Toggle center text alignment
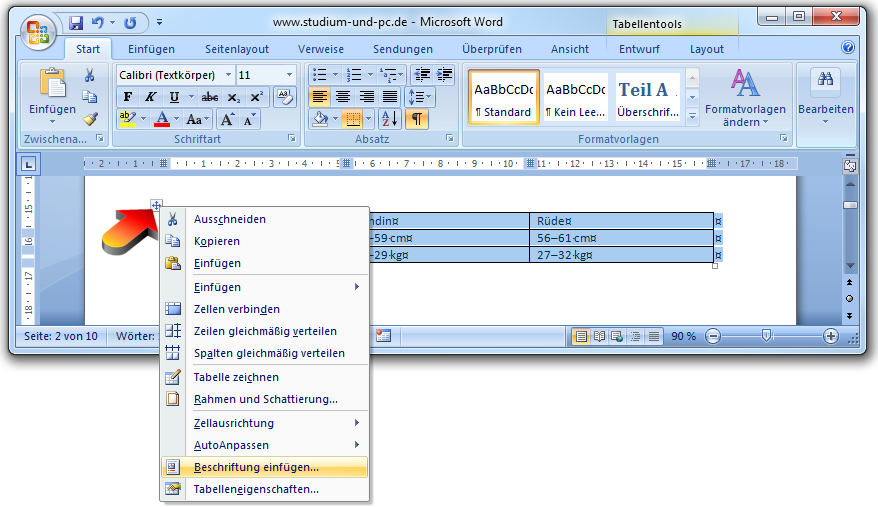 pos(343,97)
